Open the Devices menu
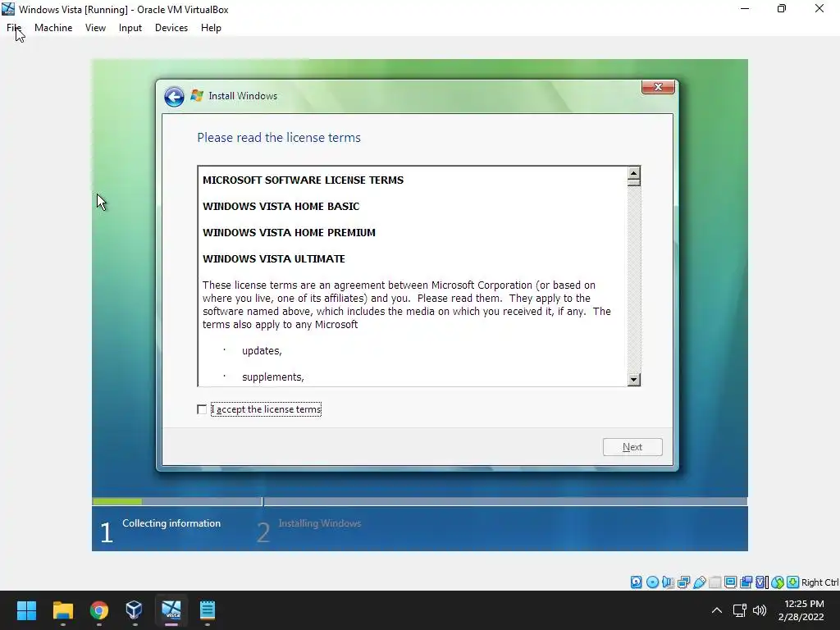Viewport: 840px width, 630px height. (x=171, y=28)
